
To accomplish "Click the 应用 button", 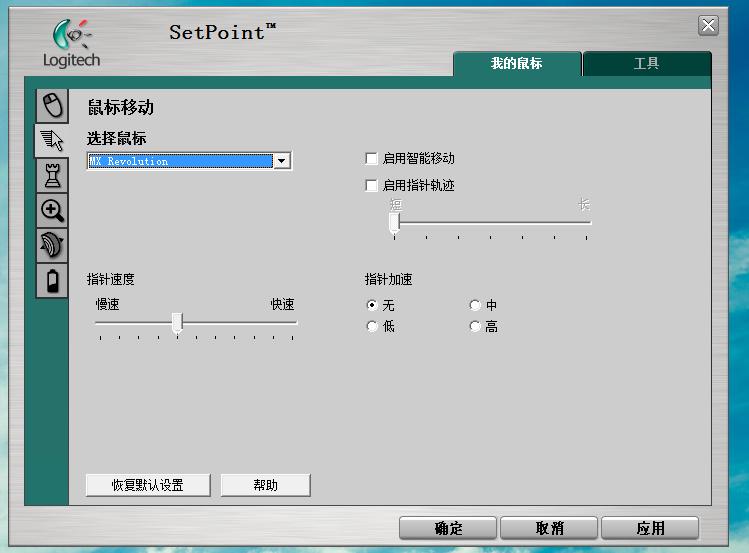I will tap(650, 528).
